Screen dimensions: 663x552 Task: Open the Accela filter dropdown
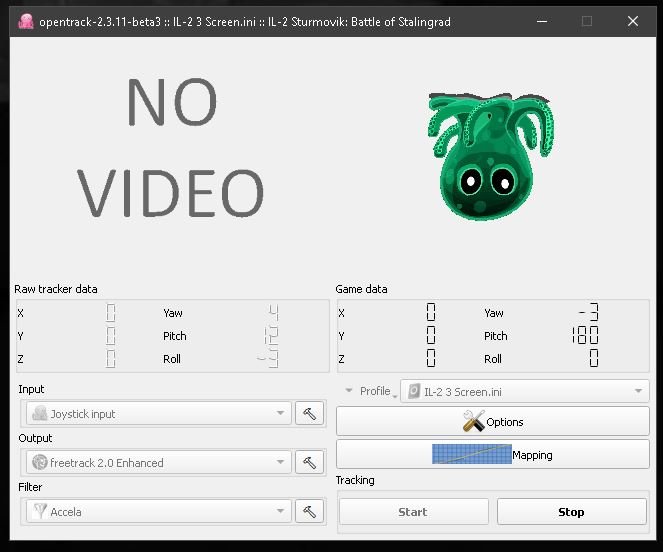(x=156, y=511)
